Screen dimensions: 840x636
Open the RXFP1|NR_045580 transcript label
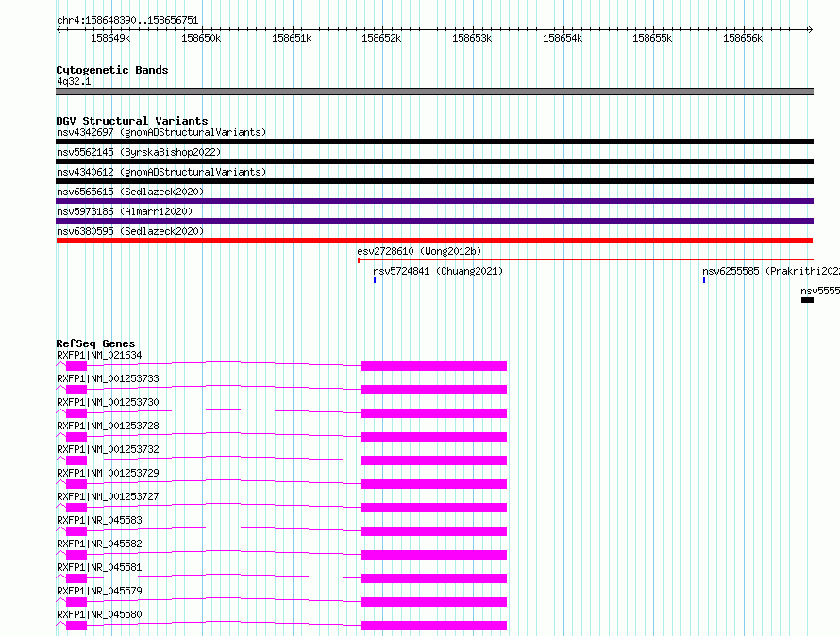pos(99,614)
